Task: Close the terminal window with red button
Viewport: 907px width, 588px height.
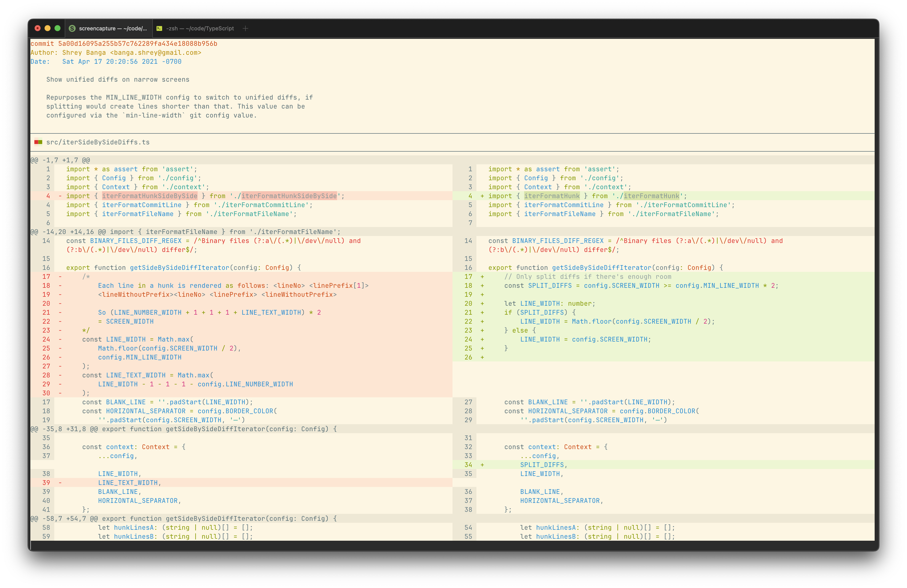Action: [37, 28]
